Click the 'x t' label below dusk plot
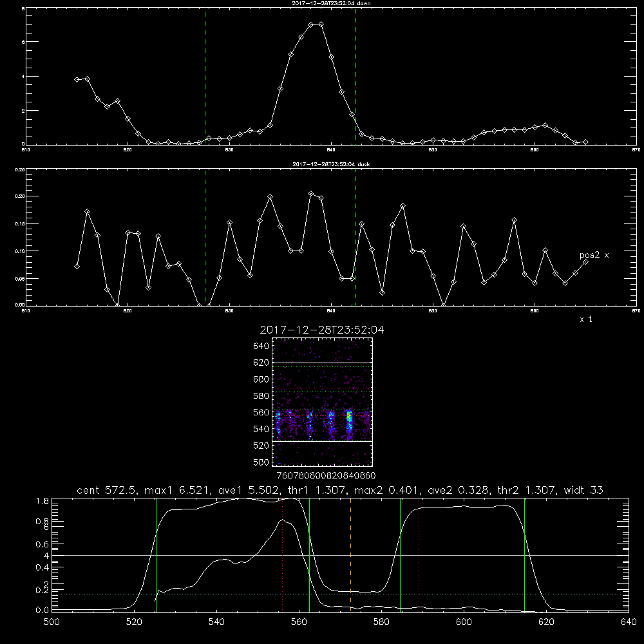 click(x=585, y=319)
